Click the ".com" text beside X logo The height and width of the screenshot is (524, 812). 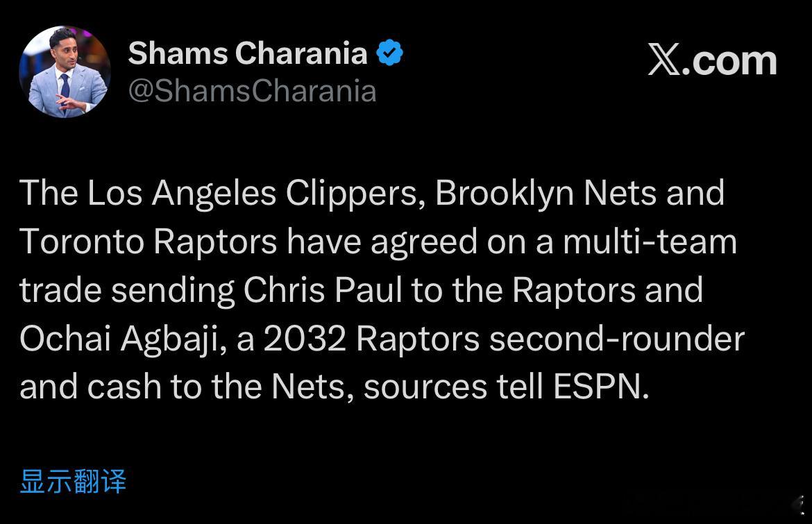pyautogui.click(x=731, y=60)
